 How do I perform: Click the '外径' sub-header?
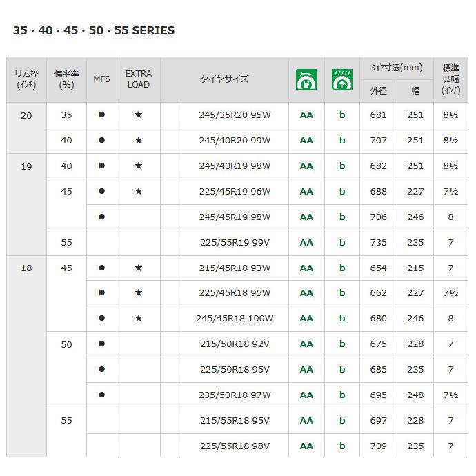point(378,91)
